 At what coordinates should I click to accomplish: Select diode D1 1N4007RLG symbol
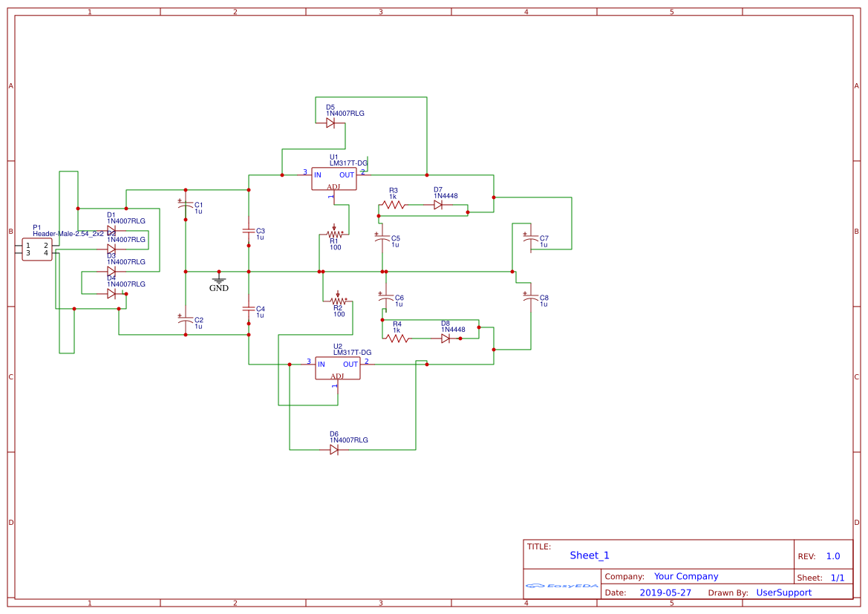113,229
